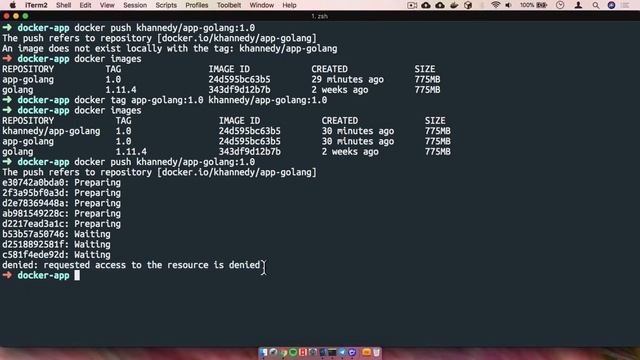Open iTerm terminal icon in Dock
Screen dimensions: 640x360
[333, 352]
